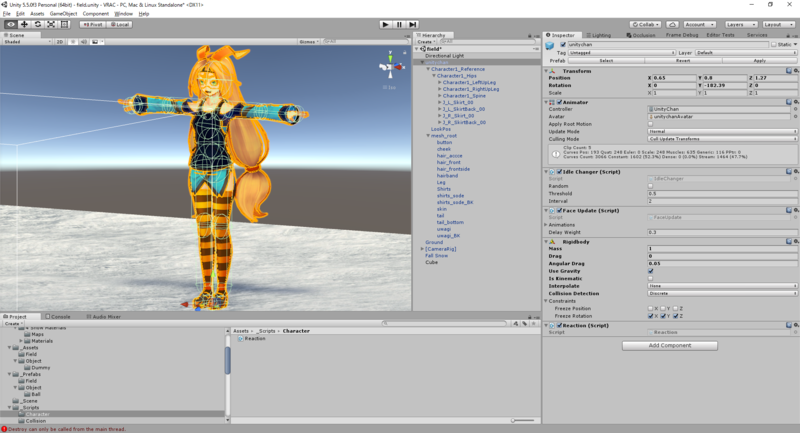800x433 pixels.
Task: Select the Rect transform tool
Action: pos(64,24)
